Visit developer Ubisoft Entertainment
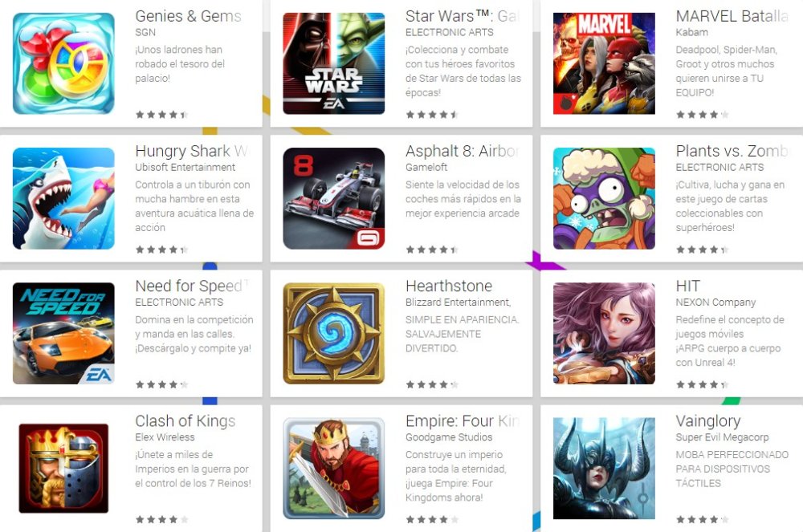Screen dimensions: 803x532 [185, 167]
